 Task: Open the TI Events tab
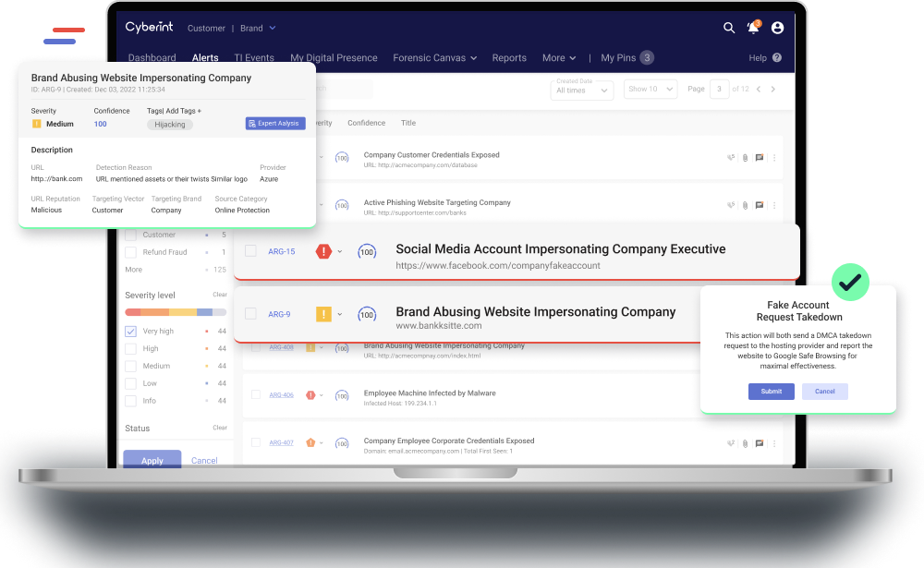point(254,58)
